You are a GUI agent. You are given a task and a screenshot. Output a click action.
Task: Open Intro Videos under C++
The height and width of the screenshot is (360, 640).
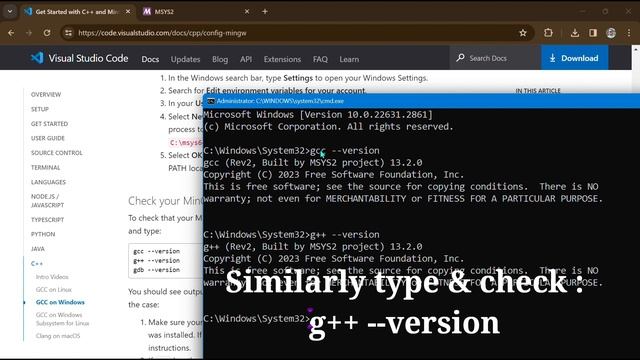tap(52, 277)
